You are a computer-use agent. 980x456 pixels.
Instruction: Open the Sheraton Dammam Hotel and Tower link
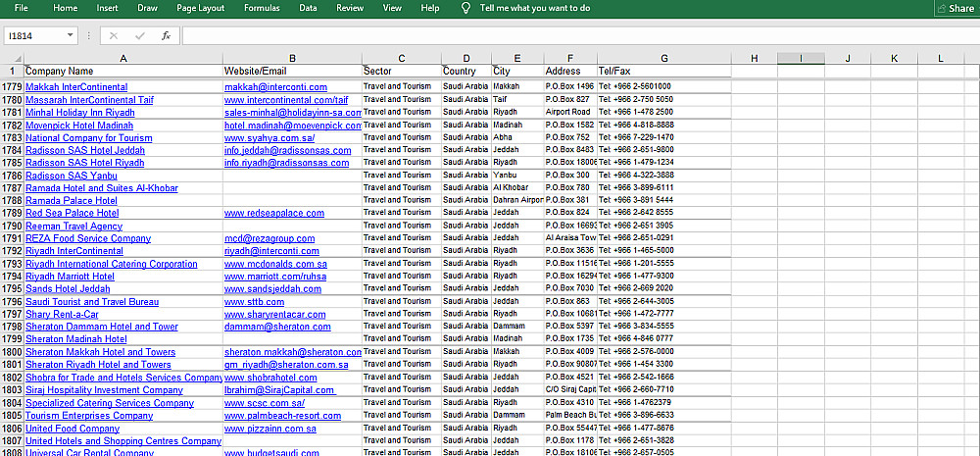(101, 327)
